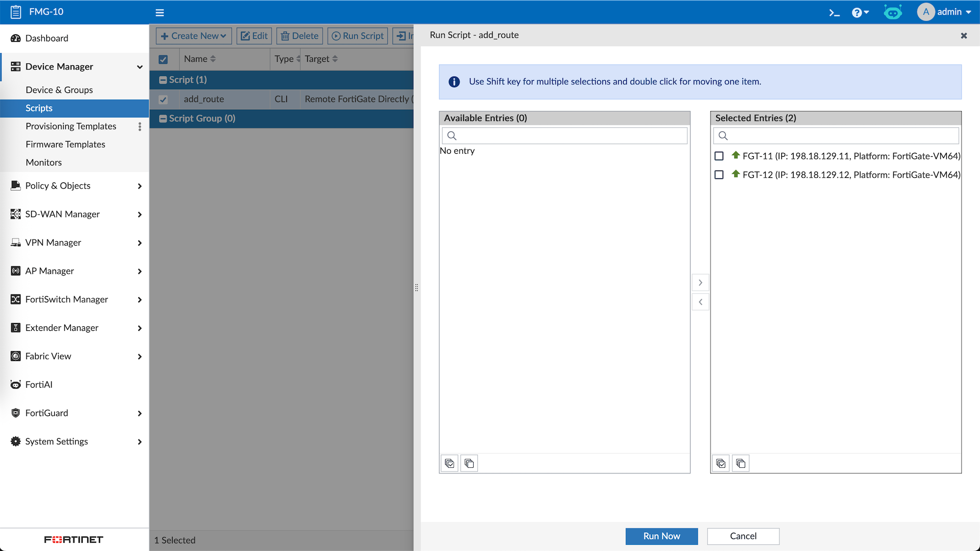
Task: Open Provisioning Templates in sidebar
Action: 71,126
